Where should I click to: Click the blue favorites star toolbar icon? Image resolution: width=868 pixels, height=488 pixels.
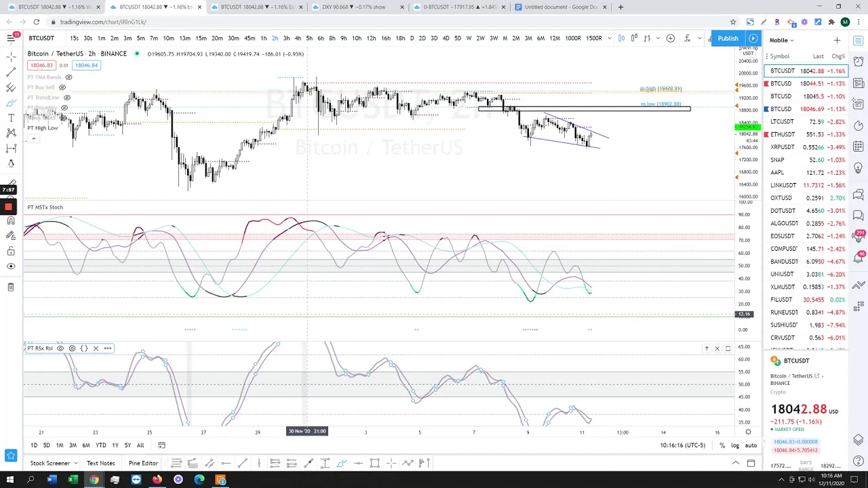tap(11, 456)
